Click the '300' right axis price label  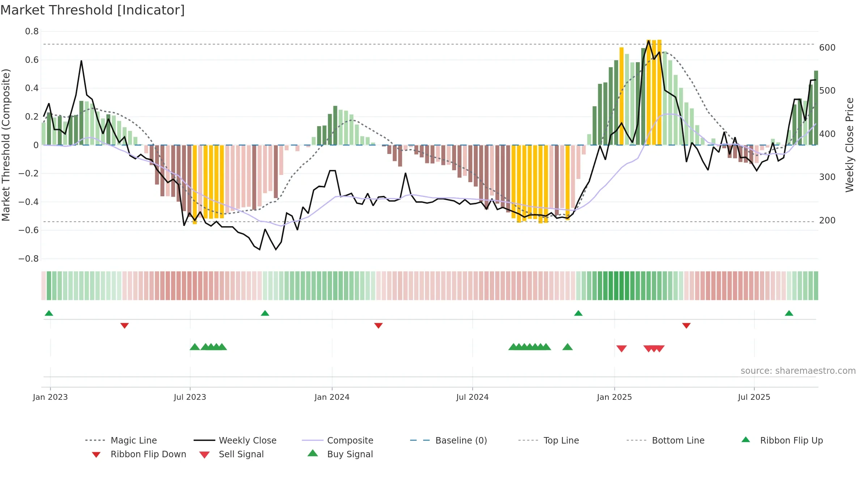[827, 177]
